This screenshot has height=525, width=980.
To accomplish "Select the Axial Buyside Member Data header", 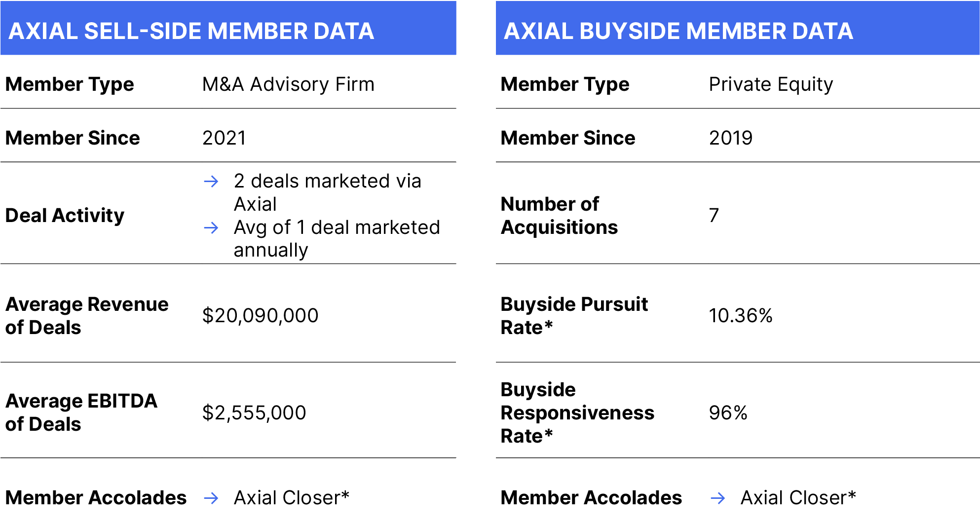I will 738,28.
